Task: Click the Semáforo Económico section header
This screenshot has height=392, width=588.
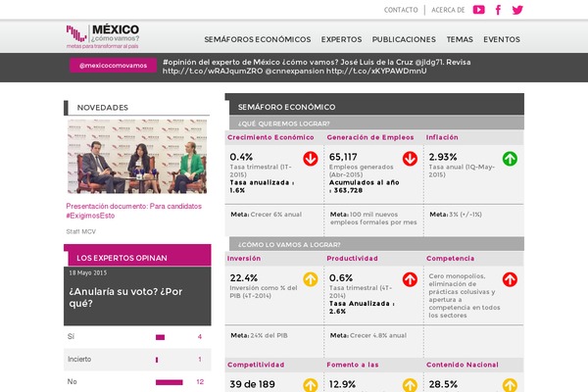Action: (376, 107)
